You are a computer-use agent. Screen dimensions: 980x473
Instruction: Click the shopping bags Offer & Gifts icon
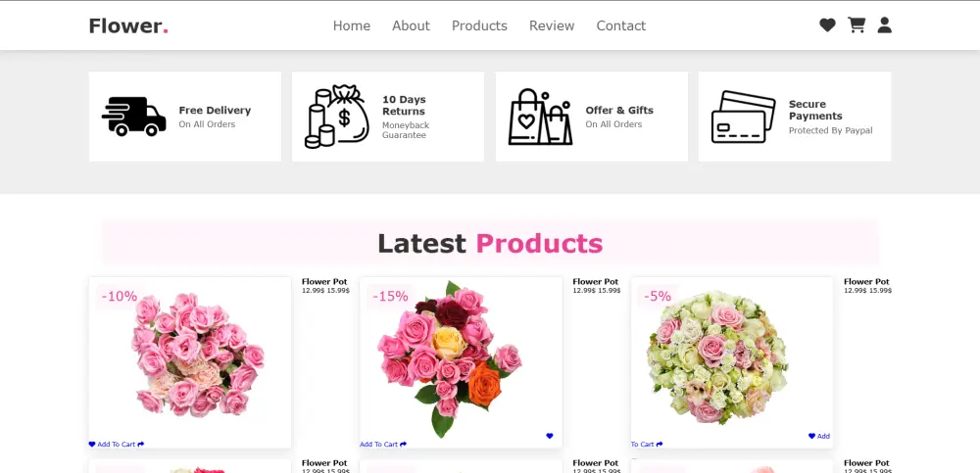(x=541, y=117)
